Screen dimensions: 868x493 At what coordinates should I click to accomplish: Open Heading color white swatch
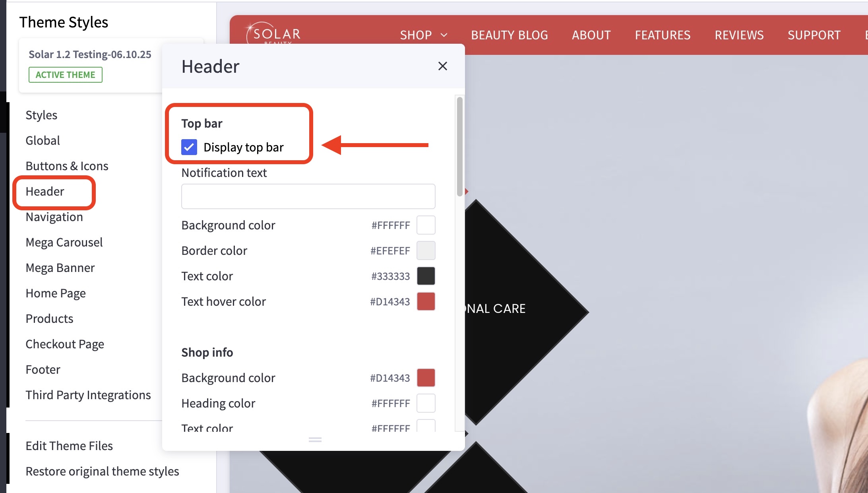click(426, 403)
